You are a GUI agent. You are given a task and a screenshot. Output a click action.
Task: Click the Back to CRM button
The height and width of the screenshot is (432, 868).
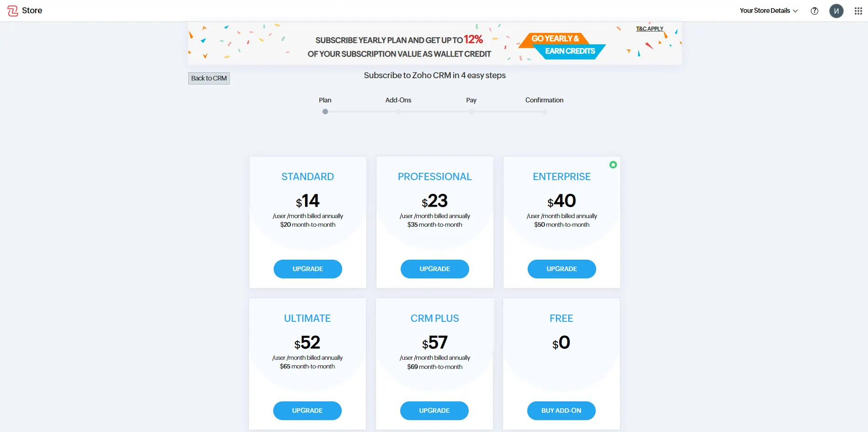pyautogui.click(x=209, y=78)
